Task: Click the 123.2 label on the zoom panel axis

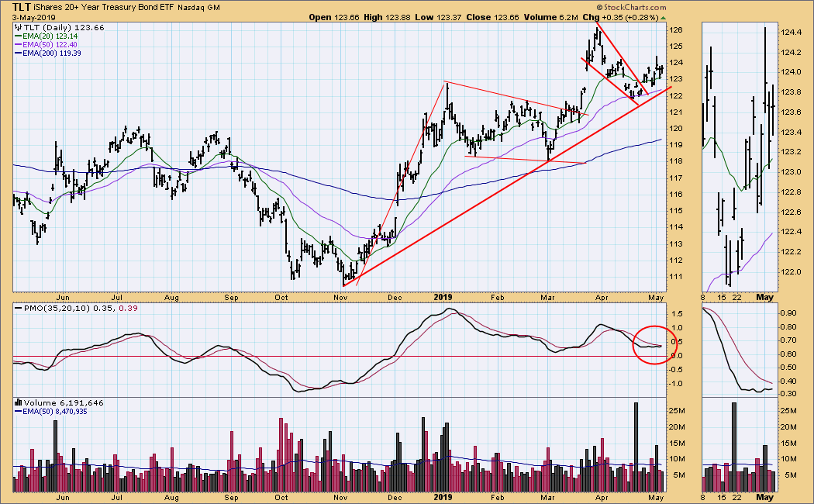Action: pyautogui.click(x=792, y=152)
